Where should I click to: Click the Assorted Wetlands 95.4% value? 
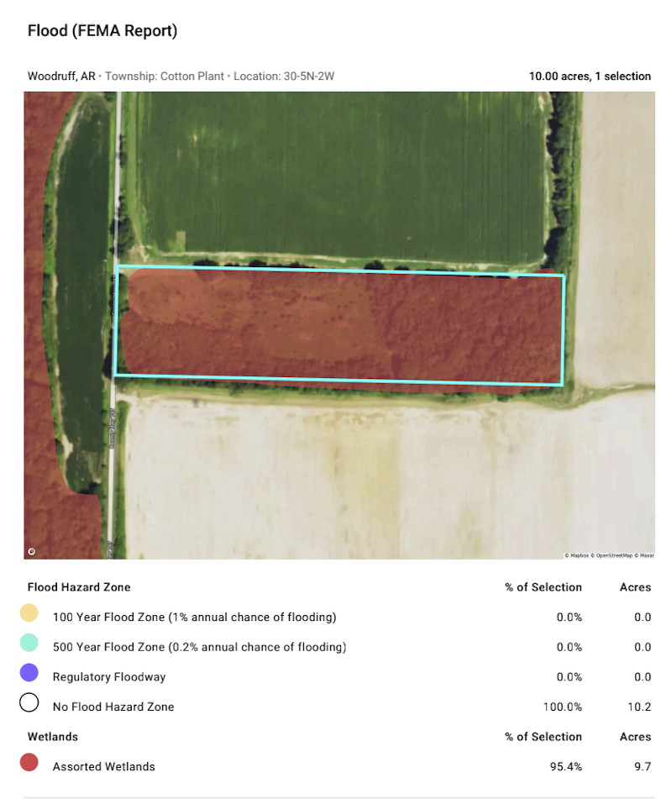565,767
